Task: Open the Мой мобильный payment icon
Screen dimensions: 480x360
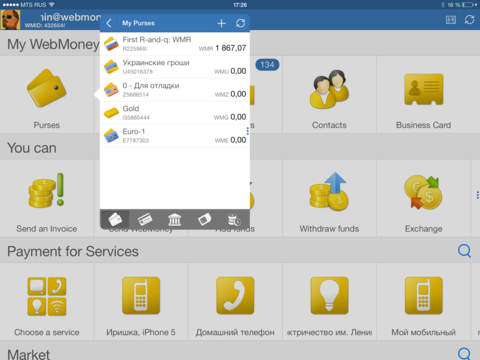Action: click(x=424, y=296)
